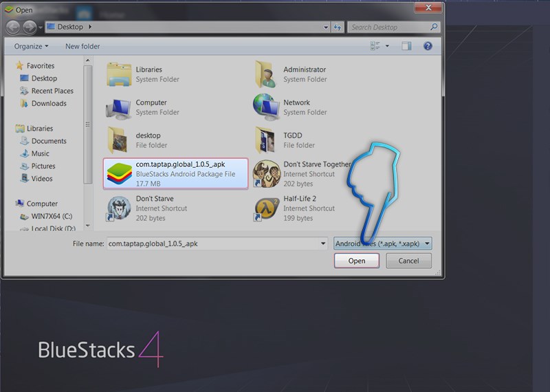
Task: Select the TGDD file folder icon
Action: (265, 140)
